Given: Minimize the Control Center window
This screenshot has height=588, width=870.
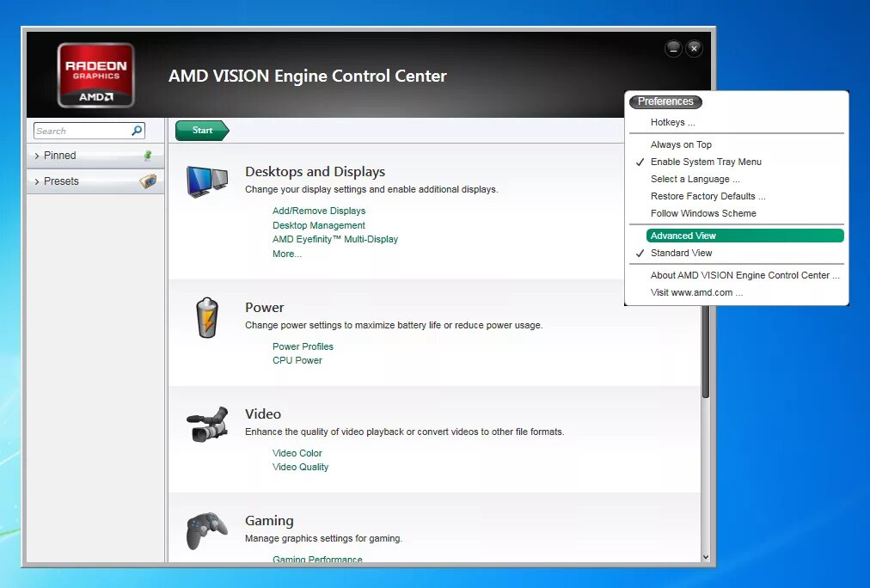Looking at the screenshot, I should coord(673,49).
